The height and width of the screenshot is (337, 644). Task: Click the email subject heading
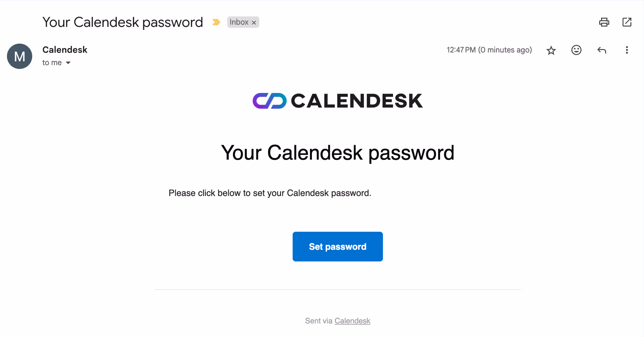click(122, 22)
